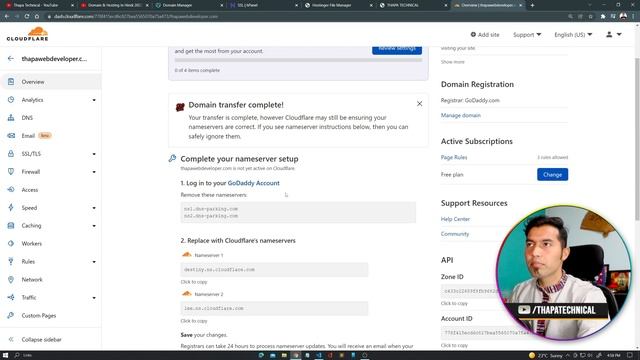Click the Analytics clock icon
The width and height of the screenshot is (640, 360).
(11, 100)
